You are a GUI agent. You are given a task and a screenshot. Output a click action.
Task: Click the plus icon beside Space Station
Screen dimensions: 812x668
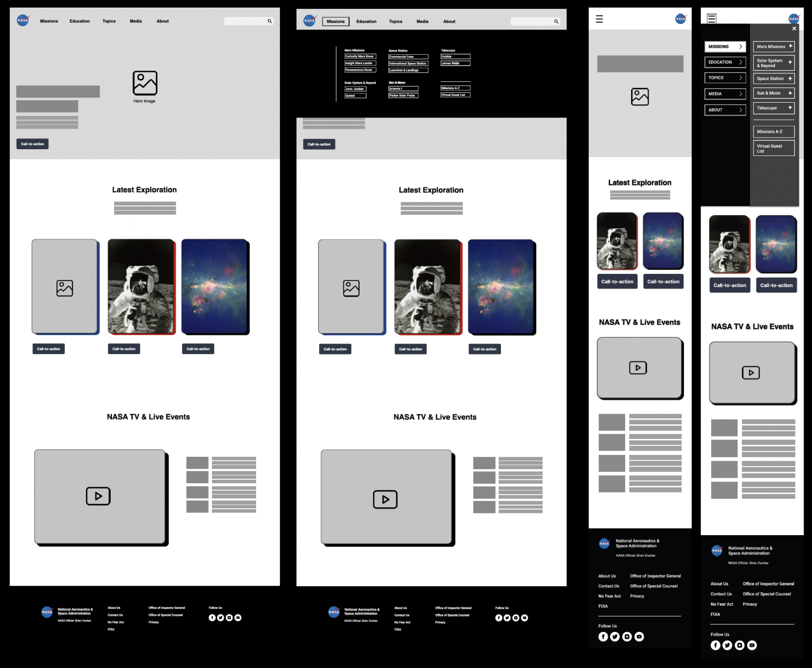(x=790, y=79)
